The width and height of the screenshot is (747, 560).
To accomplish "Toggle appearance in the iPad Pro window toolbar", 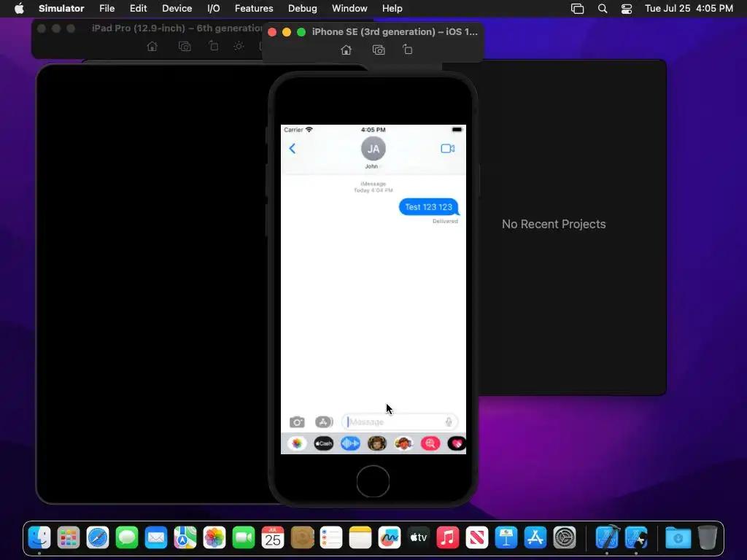I will pos(239,46).
